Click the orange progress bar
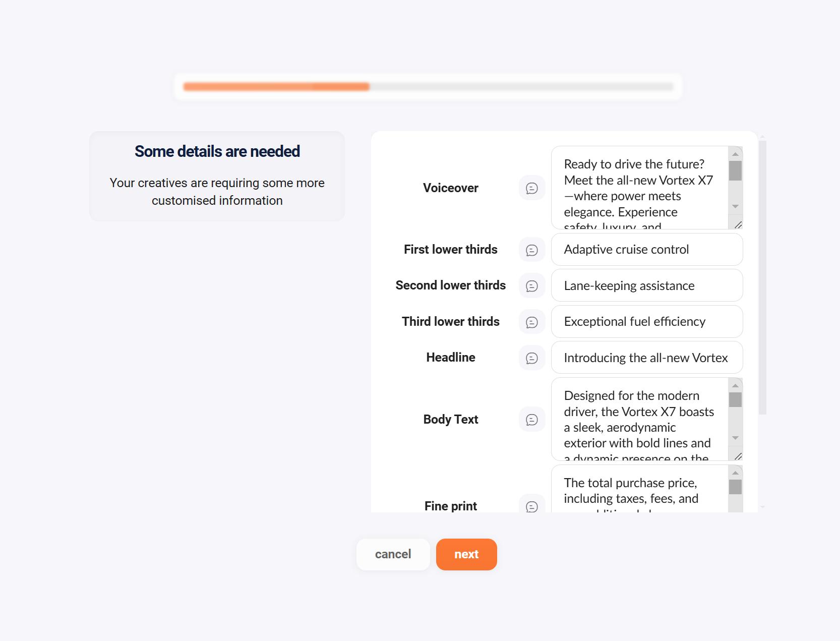 pos(276,87)
